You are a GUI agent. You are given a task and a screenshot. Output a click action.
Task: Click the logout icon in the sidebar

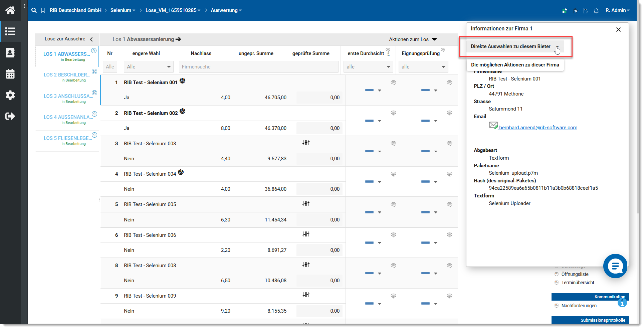(x=10, y=116)
